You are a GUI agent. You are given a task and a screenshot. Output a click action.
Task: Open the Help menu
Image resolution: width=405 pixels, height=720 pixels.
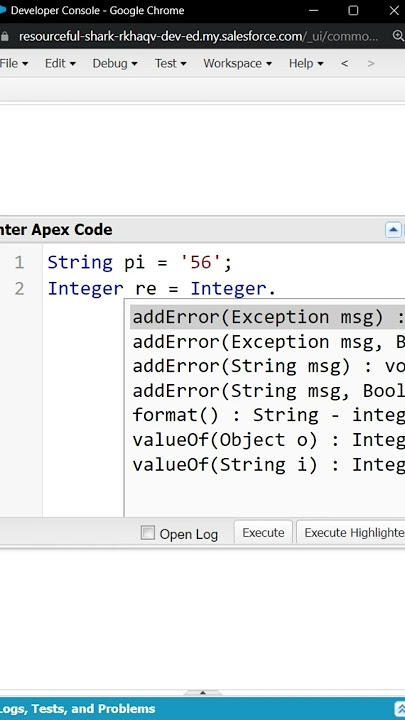point(306,63)
